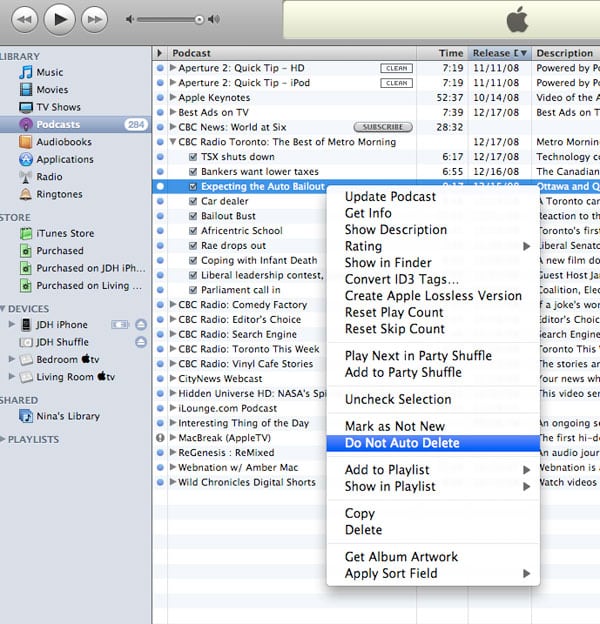
Task: Go to previous track button
Action: point(24,18)
